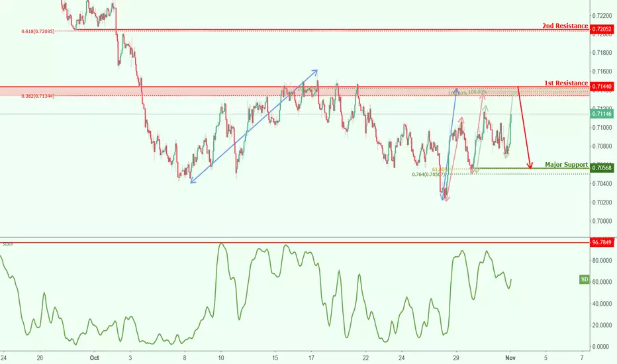Click the Nov date on time axis
The image size is (617, 364).
[x=510, y=357]
